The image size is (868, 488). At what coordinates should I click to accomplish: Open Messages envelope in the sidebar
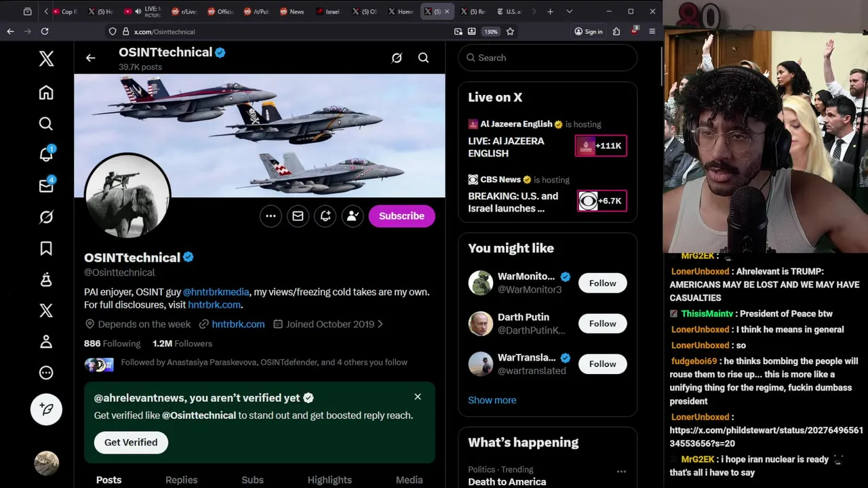coord(46,186)
